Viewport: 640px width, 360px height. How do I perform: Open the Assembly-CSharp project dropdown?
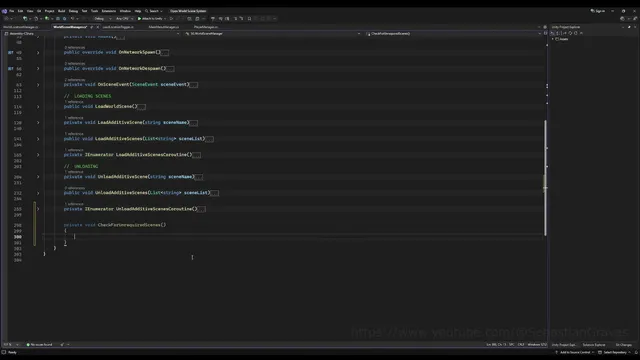point(92,33)
